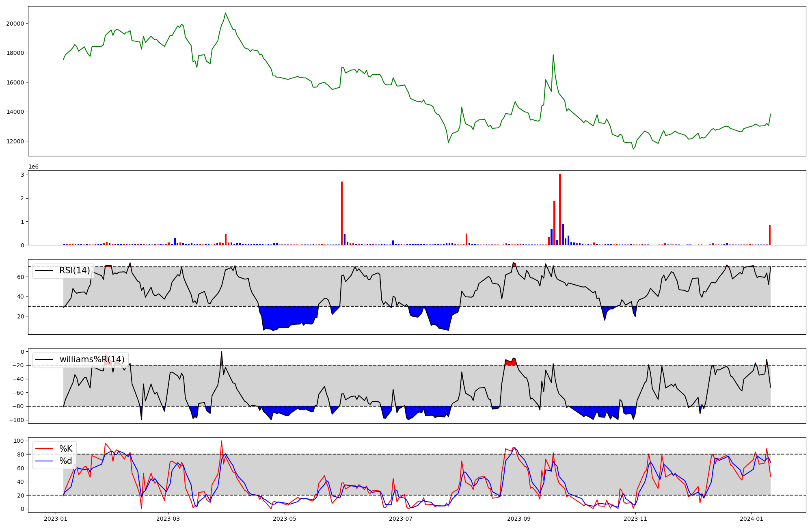The image size is (812, 528).
Task: Click the 1e6 volume scale label
Action: (33, 167)
